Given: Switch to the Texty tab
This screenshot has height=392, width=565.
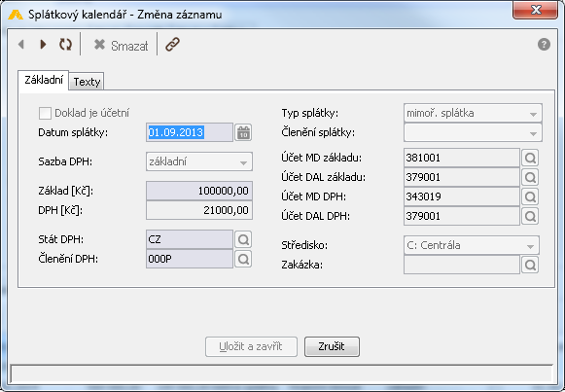Looking at the screenshot, I should point(87,82).
